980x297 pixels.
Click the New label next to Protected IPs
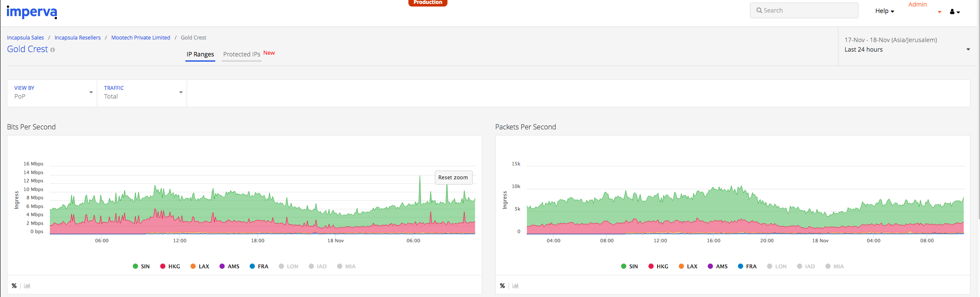click(269, 53)
